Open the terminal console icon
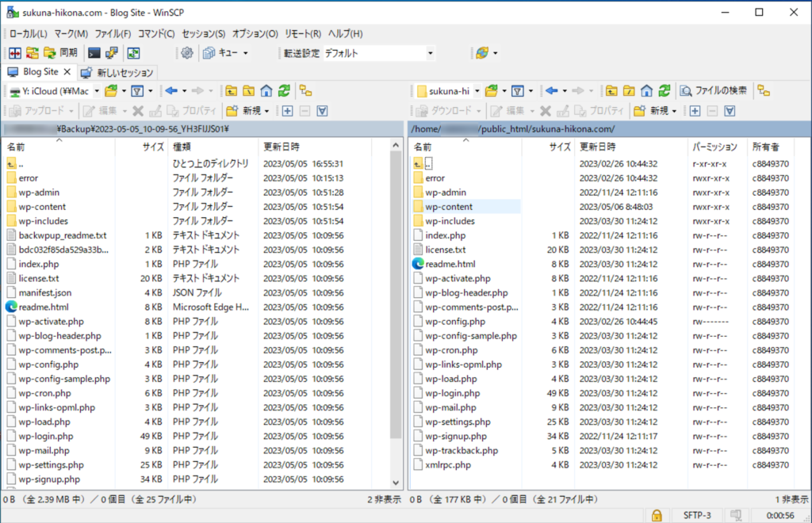812x523 pixels. [94, 53]
